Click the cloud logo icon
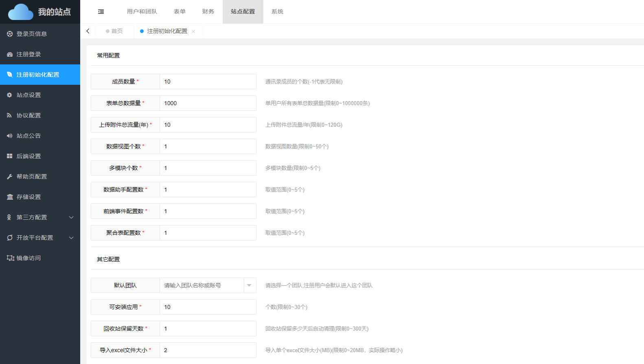Image resolution: width=644 pixels, height=364 pixels. (21, 12)
